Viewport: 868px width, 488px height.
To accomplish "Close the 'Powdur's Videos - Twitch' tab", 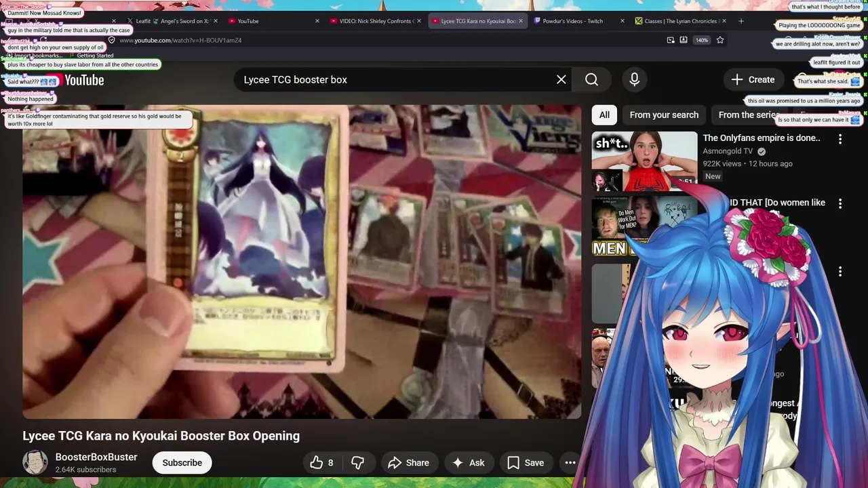I will 623,21.
